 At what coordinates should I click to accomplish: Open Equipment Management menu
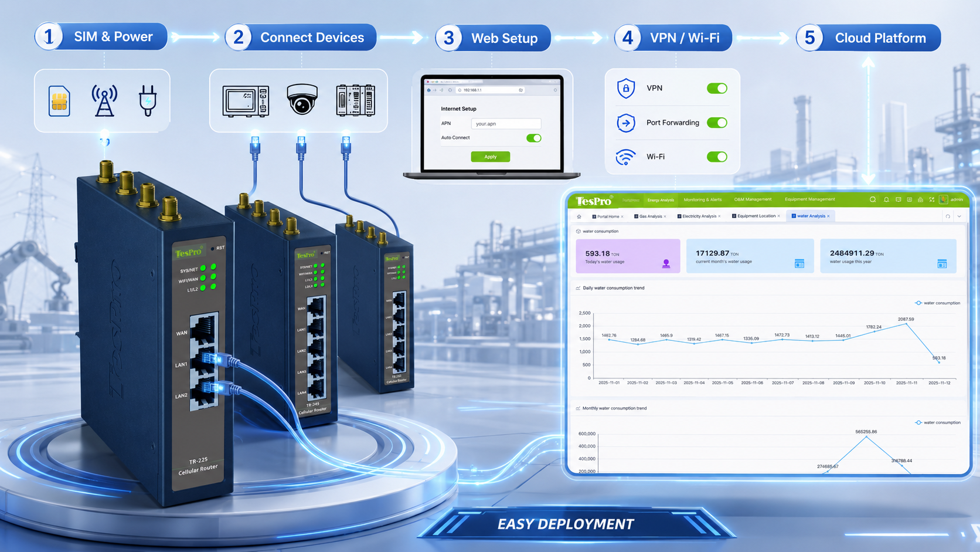coord(810,199)
